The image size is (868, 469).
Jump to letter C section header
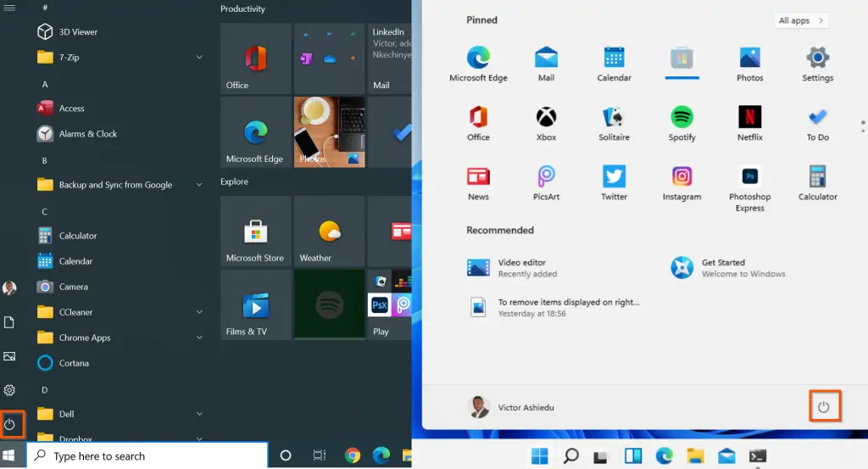point(45,211)
